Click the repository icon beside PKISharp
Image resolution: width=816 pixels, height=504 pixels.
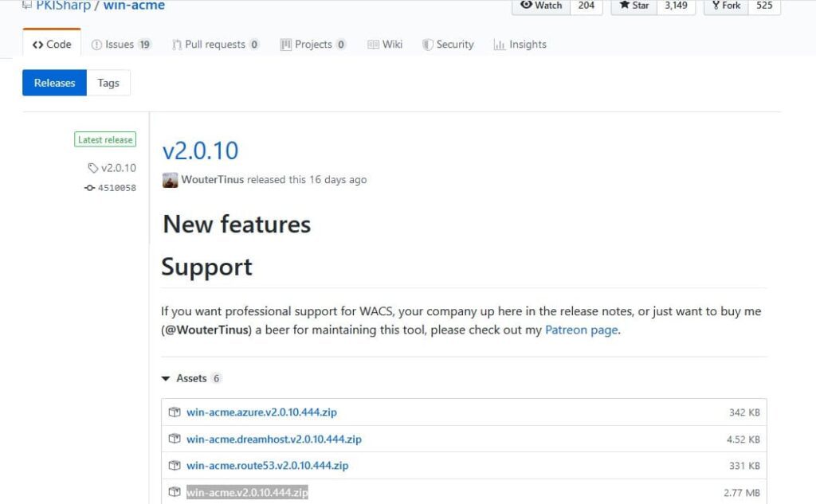(x=27, y=5)
